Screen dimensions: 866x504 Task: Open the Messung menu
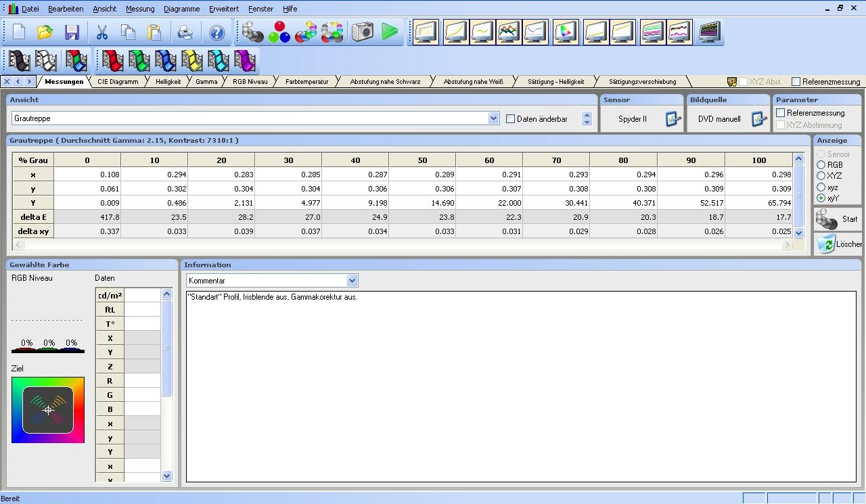coord(140,9)
